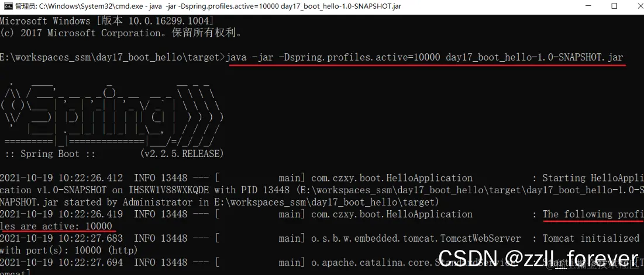Minimize the command prompt window
Image resolution: width=644 pixels, height=275 pixels.
[x=588, y=6]
